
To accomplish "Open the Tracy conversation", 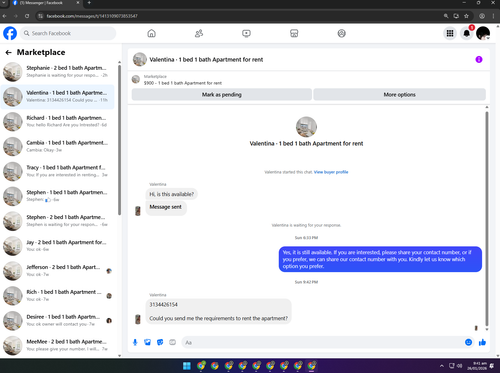I will tap(57, 171).
